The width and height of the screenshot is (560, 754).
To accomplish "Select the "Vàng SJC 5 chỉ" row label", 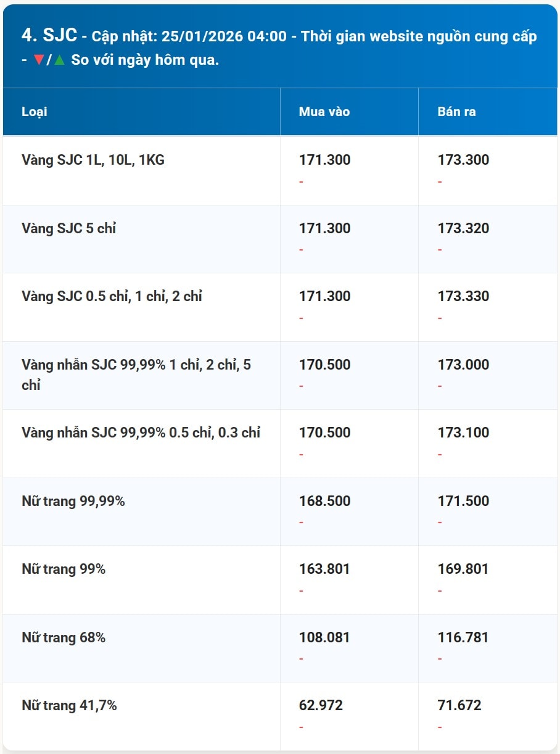I will [x=69, y=228].
